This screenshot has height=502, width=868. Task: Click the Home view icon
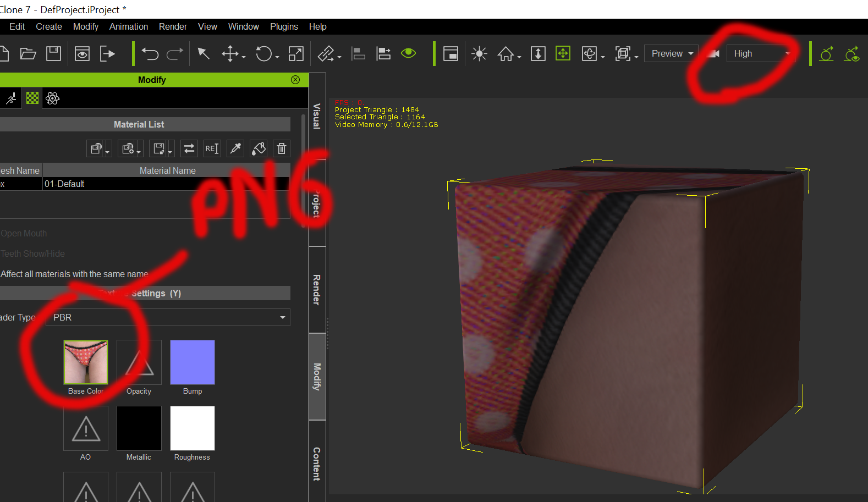(x=506, y=53)
